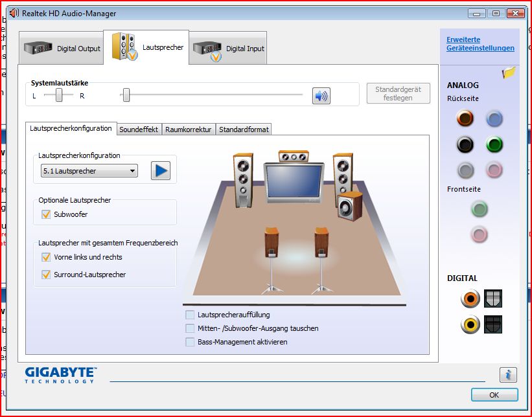Switch to the Digital Output tab

pos(62,49)
